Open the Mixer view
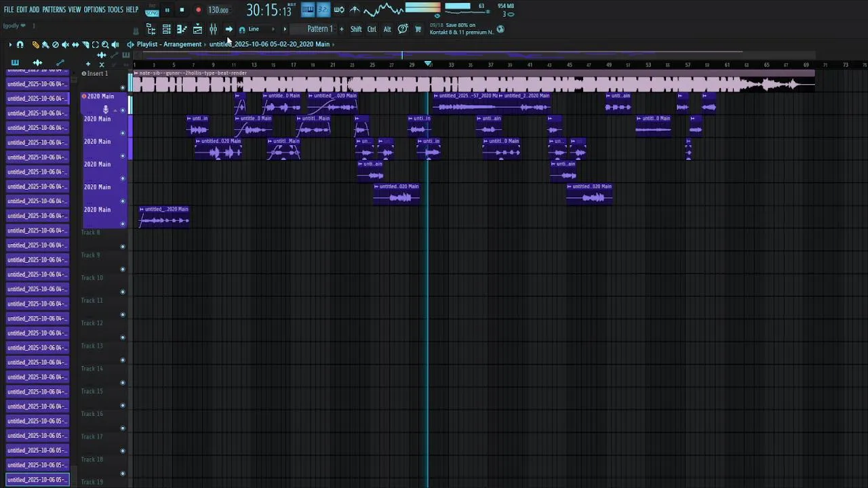Viewport: 868px width, 488px height. point(213,29)
